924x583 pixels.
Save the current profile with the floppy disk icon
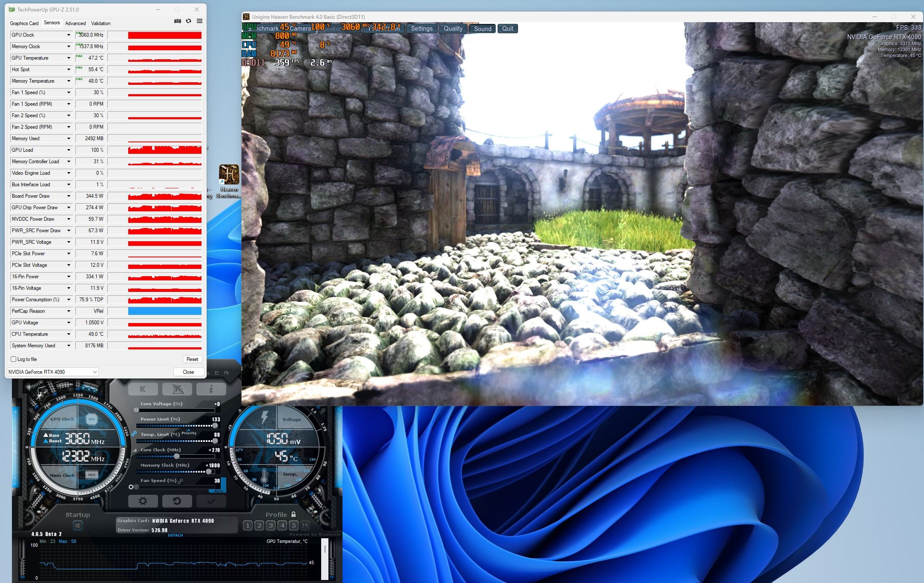pyautogui.click(x=305, y=525)
